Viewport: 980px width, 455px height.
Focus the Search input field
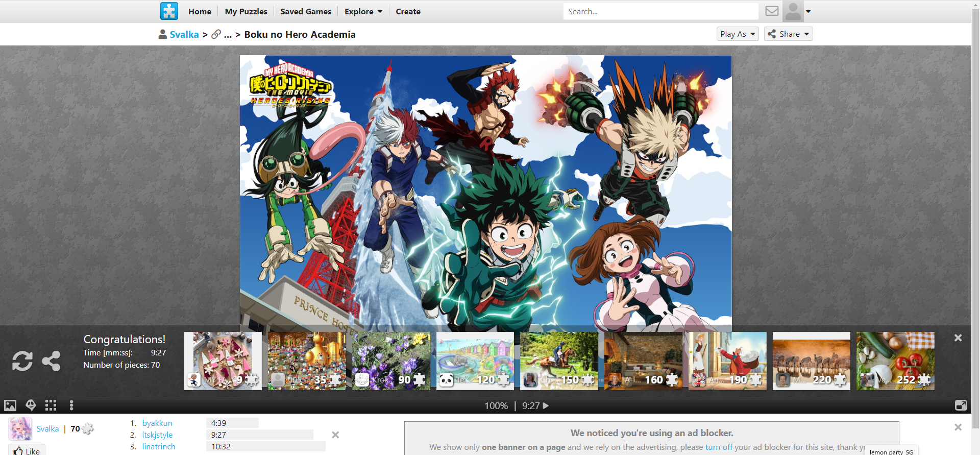[660, 11]
